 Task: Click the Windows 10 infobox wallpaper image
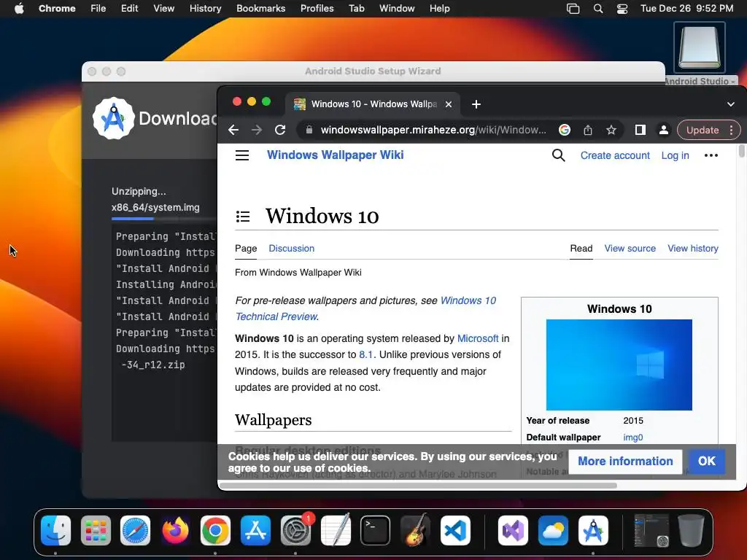619,365
